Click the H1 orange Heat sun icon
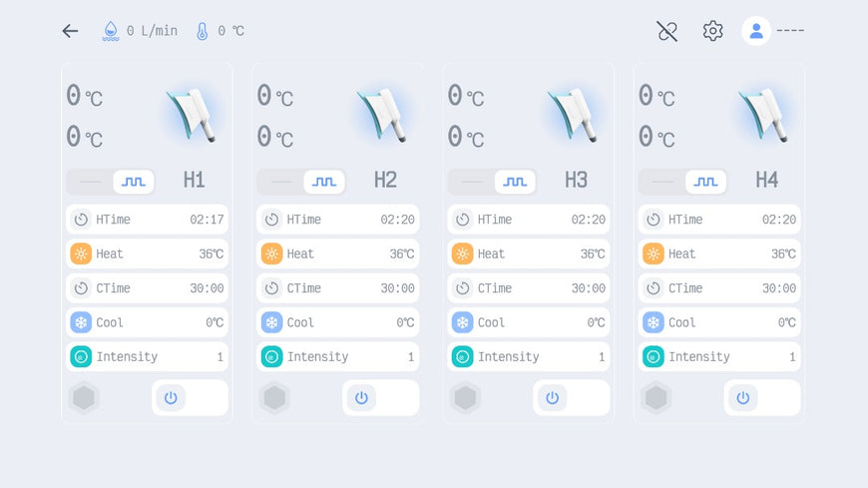Viewport: 868px width, 488px height. (x=81, y=253)
